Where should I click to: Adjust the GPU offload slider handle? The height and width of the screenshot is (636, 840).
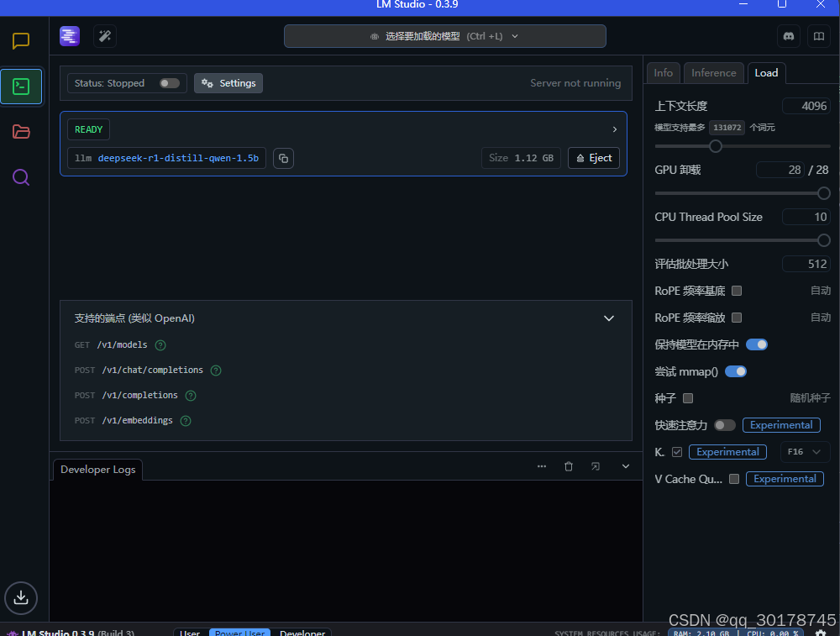[x=824, y=193]
